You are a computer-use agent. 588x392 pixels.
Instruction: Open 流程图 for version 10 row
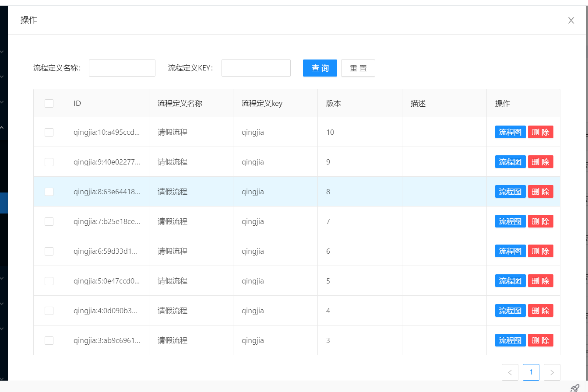(x=511, y=132)
